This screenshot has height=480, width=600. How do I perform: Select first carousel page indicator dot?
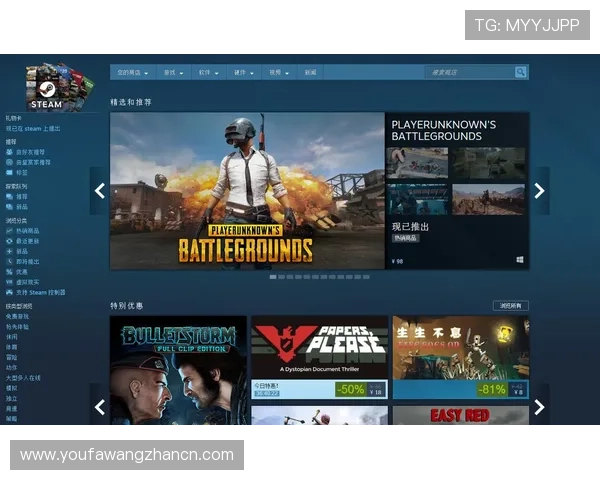273,277
